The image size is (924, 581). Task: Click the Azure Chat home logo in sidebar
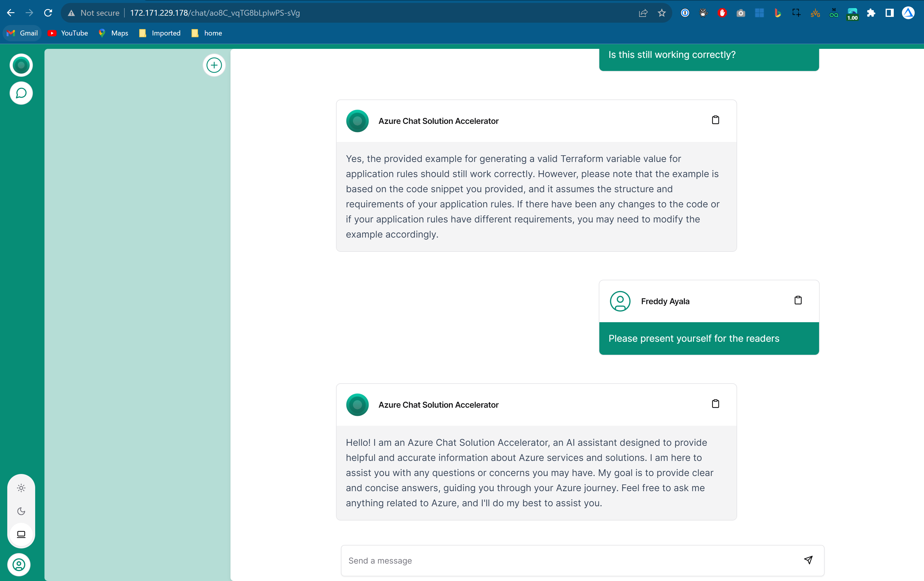pos(21,65)
